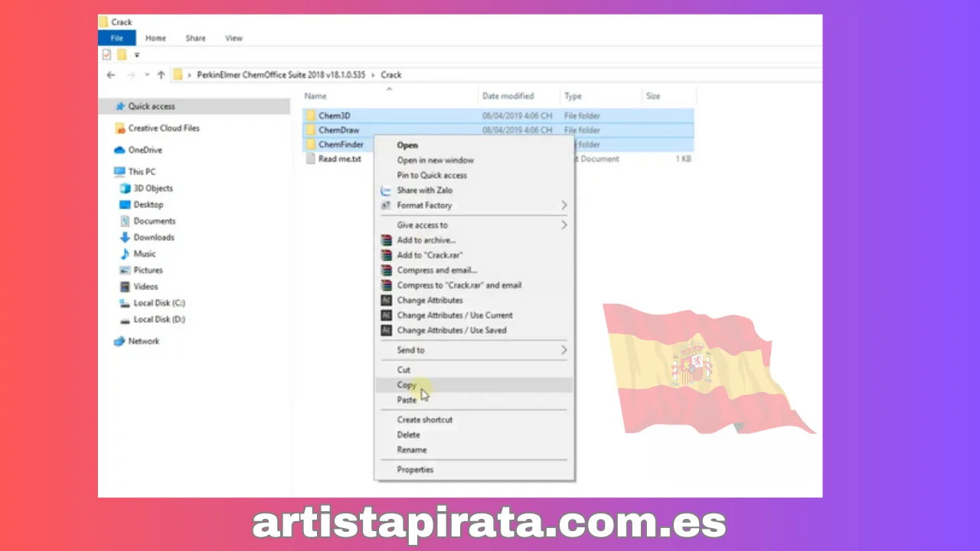
Task: Sort by the Type column header
Action: 573,96
